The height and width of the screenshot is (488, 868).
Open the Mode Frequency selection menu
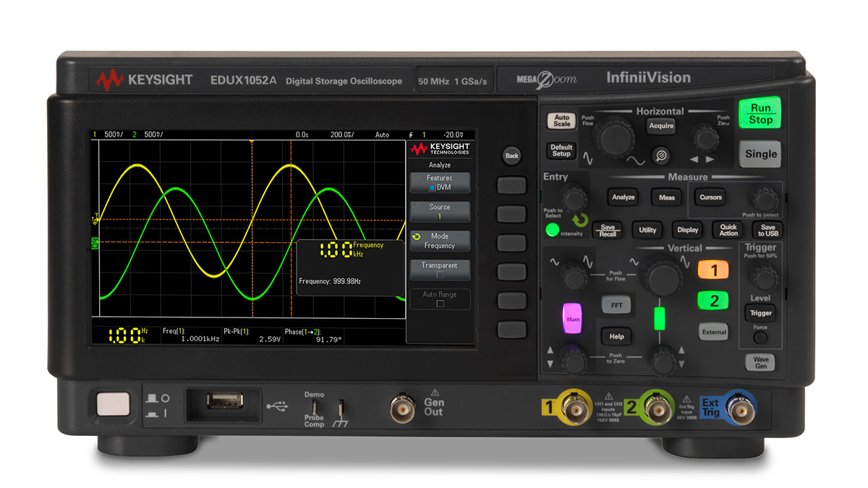(439, 241)
